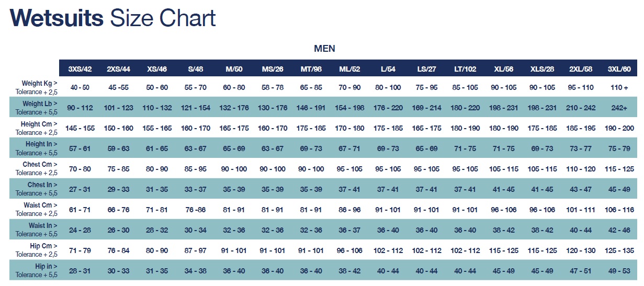Viewport: 644px width, 286px height.
Task: Select the 190 - 200 height cell
Action: (619, 128)
